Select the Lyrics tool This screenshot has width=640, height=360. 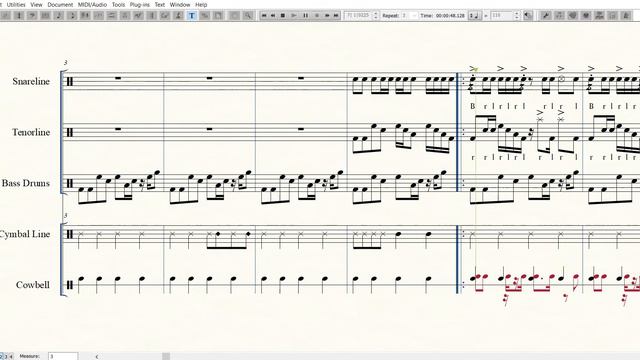(x=178, y=16)
